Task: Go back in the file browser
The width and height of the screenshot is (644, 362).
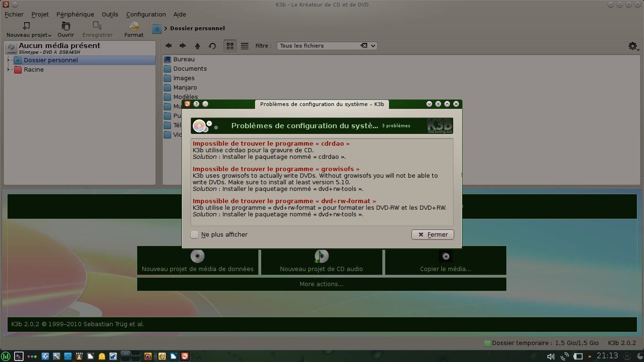Action: (x=168, y=46)
